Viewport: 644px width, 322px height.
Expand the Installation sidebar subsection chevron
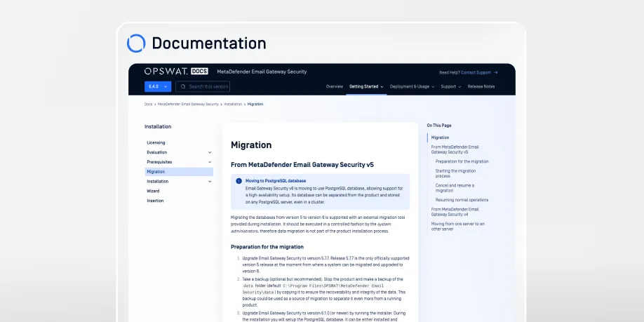point(210,182)
